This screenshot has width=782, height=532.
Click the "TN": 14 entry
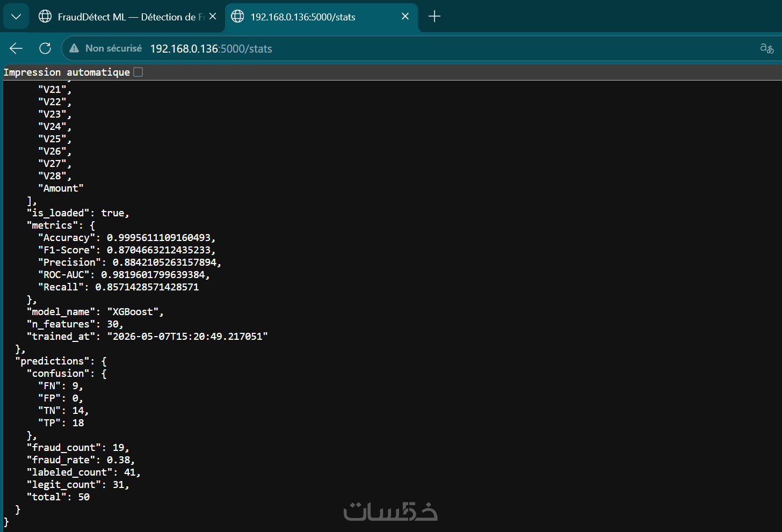pos(63,411)
